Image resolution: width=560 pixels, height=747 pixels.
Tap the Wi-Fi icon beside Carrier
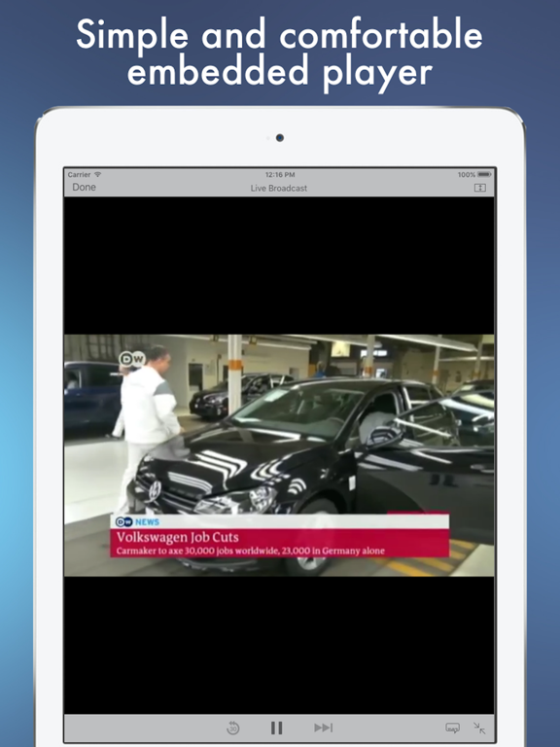pyautogui.click(x=97, y=174)
